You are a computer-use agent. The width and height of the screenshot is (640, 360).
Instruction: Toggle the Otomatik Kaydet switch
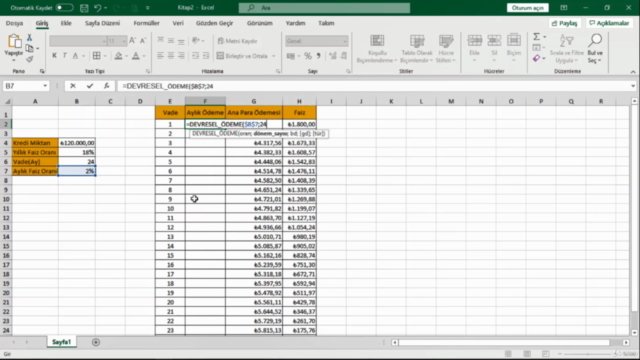64,8
